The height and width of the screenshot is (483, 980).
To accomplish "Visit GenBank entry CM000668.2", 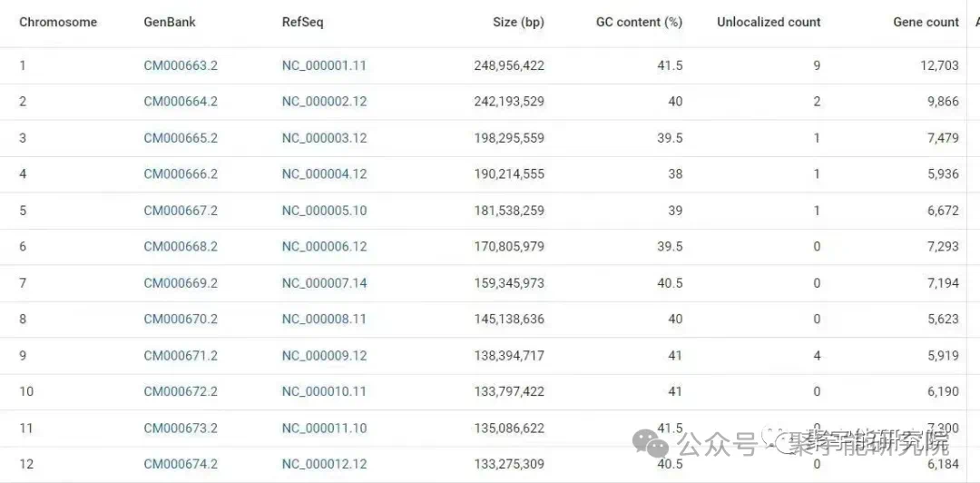I will point(181,247).
